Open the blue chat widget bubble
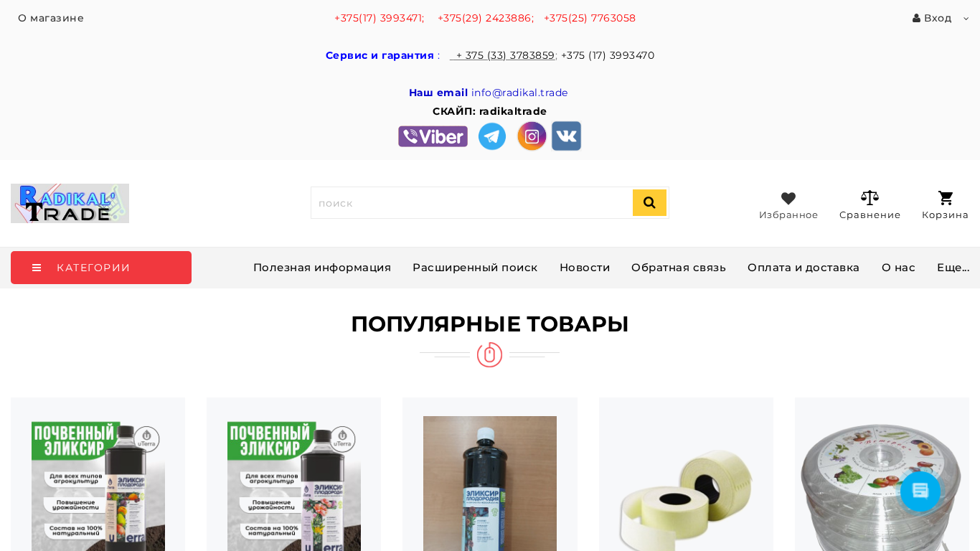 (x=920, y=491)
